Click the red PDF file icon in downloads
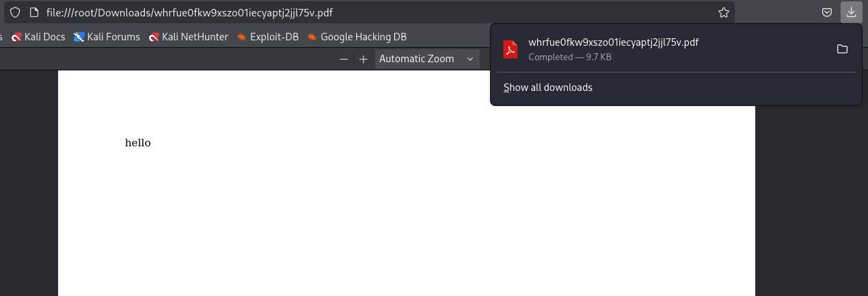 [x=511, y=49]
